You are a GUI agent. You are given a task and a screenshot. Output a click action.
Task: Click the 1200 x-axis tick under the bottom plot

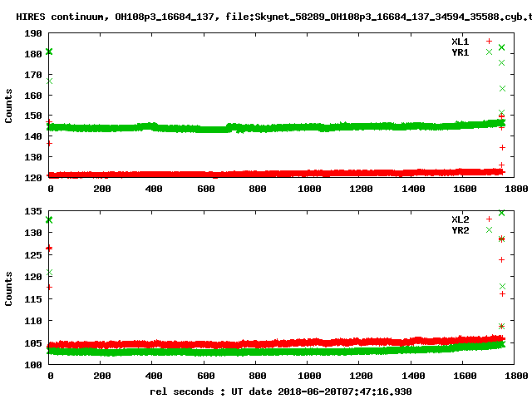click(361, 376)
